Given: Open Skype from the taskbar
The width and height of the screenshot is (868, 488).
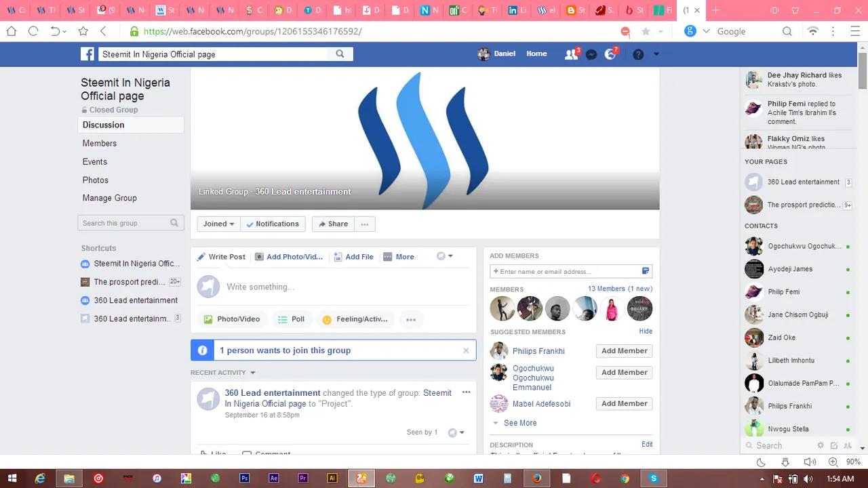Looking at the screenshot, I should 654,478.
